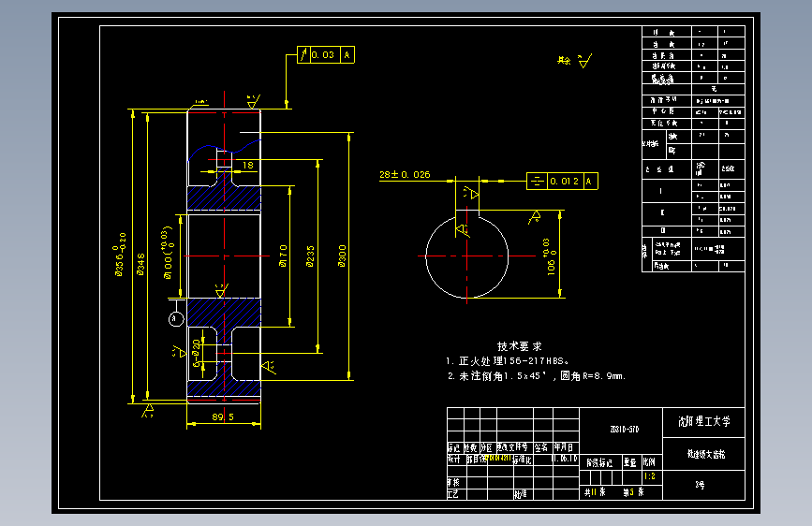Select the 更改文件号 column header
This screenshot has width=812, height=526.
tap(512, 446)
